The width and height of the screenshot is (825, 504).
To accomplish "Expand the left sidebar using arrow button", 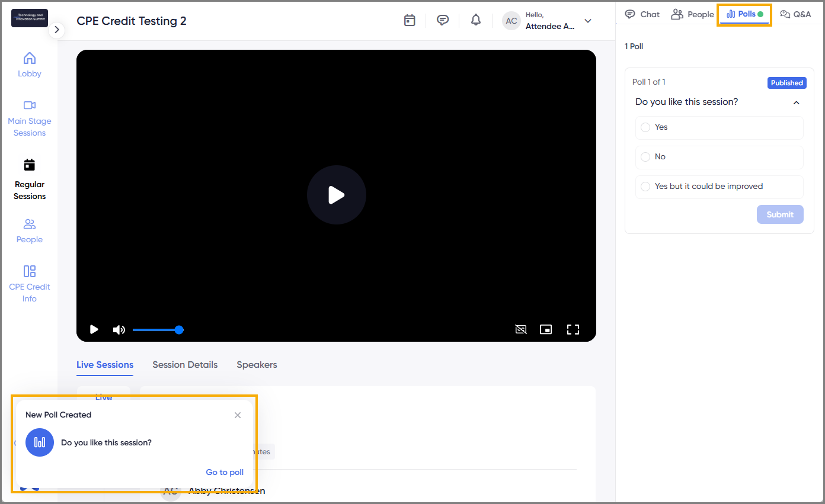I will pos(56,29).
